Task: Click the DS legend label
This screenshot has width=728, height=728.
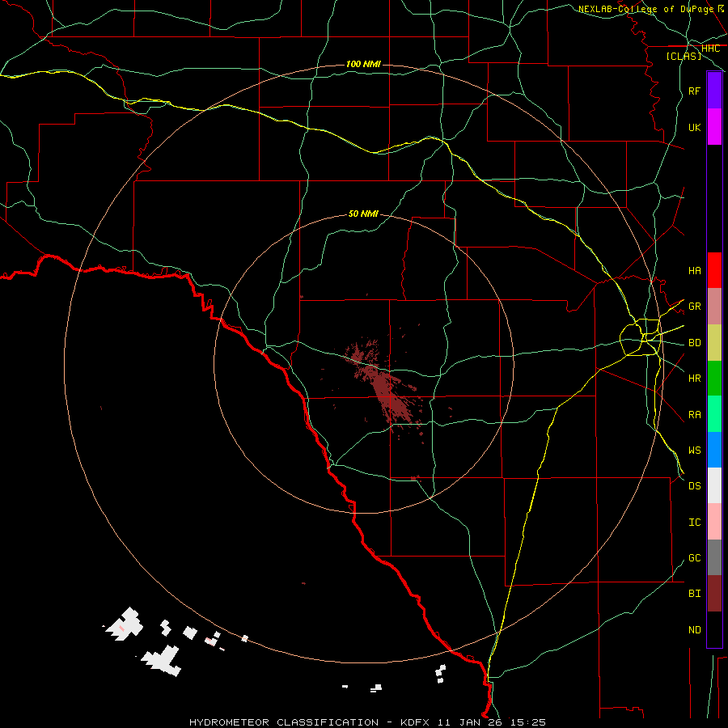Action: 694,485
